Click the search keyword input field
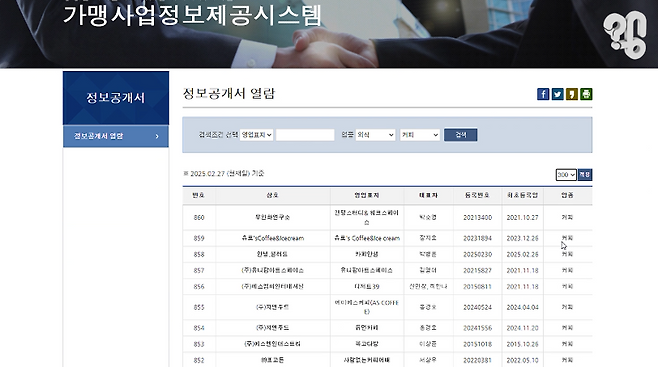The height and width of the screenshot is (367, 658). coord(305,135)
